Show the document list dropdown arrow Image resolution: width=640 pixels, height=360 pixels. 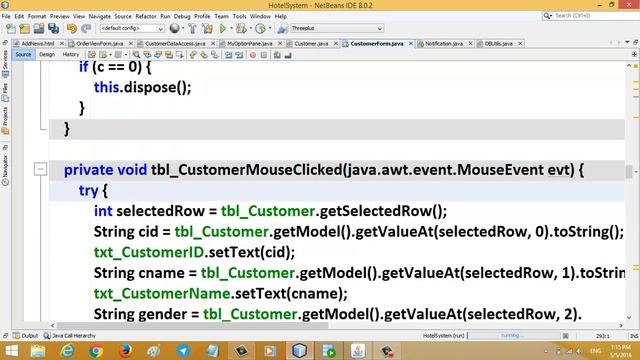(x=627, y=42)
